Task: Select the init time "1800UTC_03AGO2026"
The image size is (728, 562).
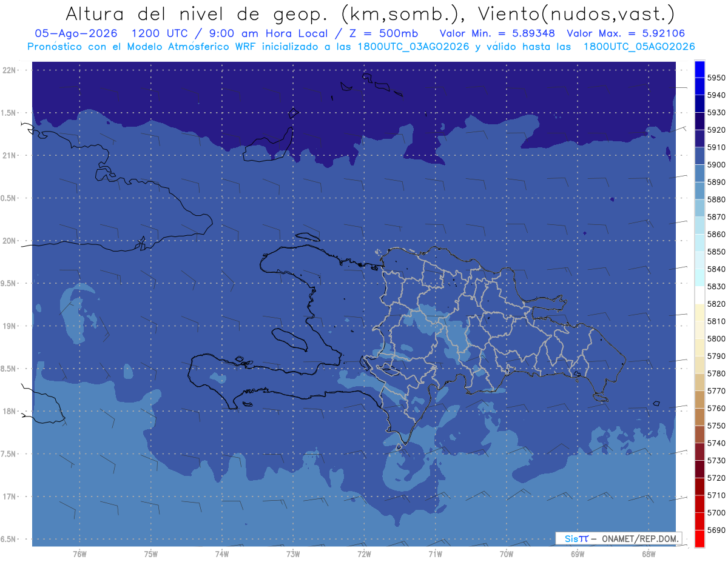Action: tap(413, 47)
